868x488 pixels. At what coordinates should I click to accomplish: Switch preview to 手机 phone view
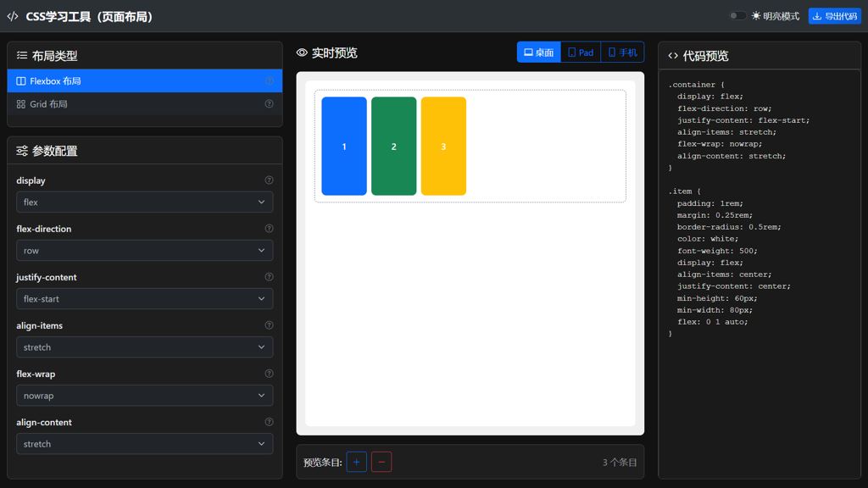pos(622,53)
